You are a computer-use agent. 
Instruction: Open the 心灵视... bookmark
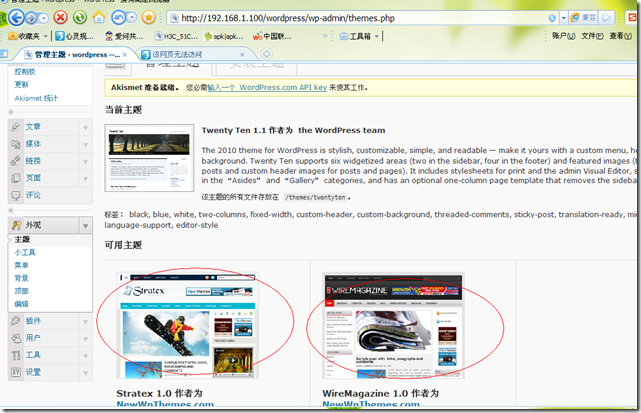tap(75, 36)
